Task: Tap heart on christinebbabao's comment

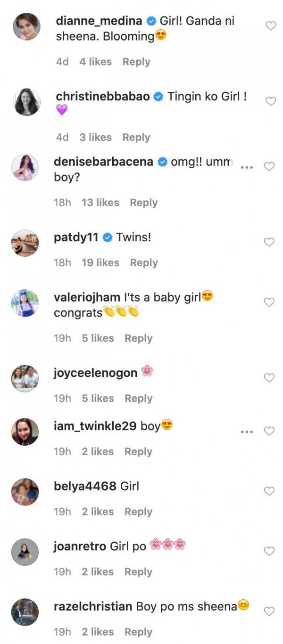Action: pyautogui.click(x=271, y=101)
